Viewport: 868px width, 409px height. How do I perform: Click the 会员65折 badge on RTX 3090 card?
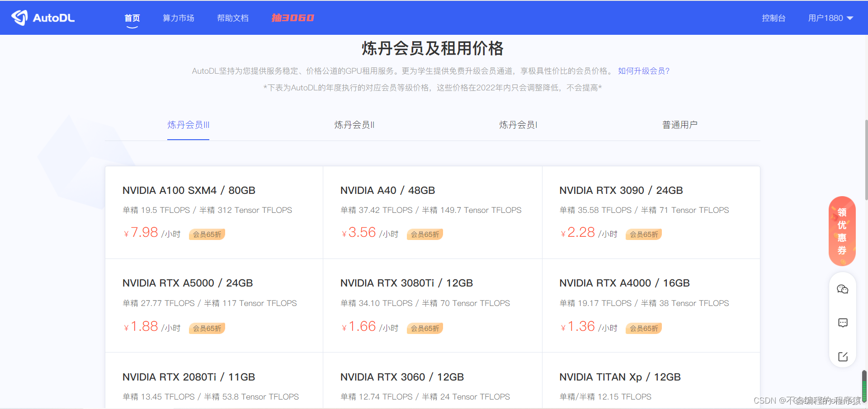643,234
